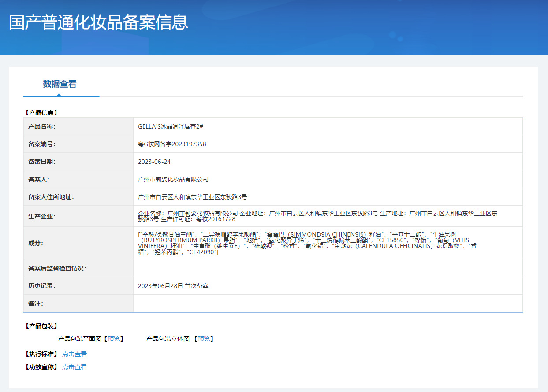Click the 国产普通化妆品备案信息 page title
The image size is (548, 392).
[x=99, y=22]
